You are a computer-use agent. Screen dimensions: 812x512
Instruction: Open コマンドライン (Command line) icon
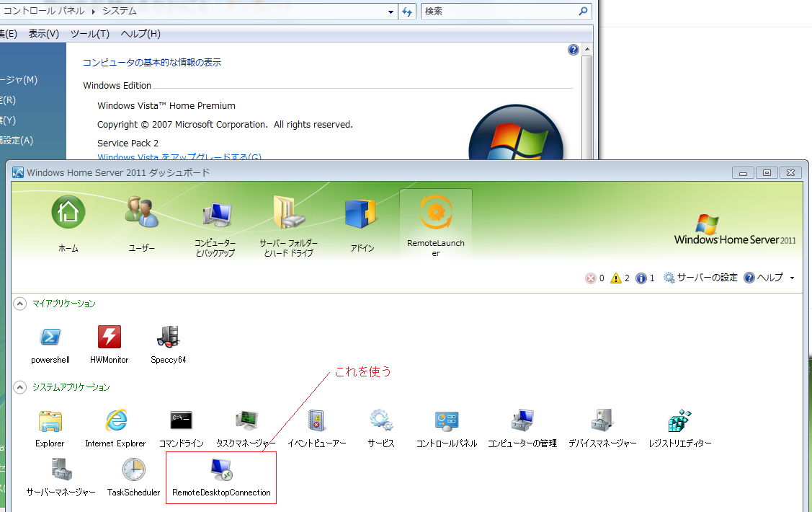[x=182, y=428]
